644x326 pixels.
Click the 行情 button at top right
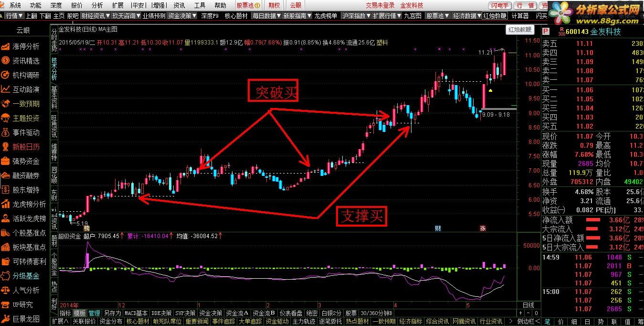(x=525, y=5)
